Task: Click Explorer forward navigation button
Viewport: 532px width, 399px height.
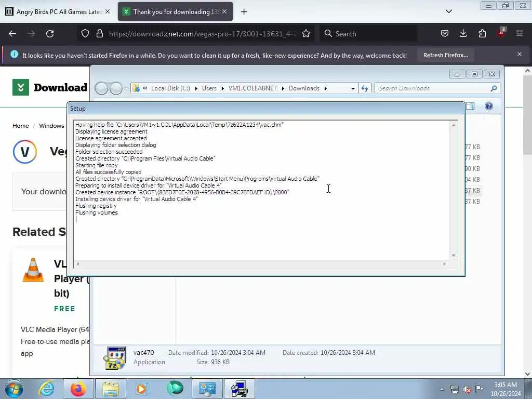Action: click(x=116, y=88)
